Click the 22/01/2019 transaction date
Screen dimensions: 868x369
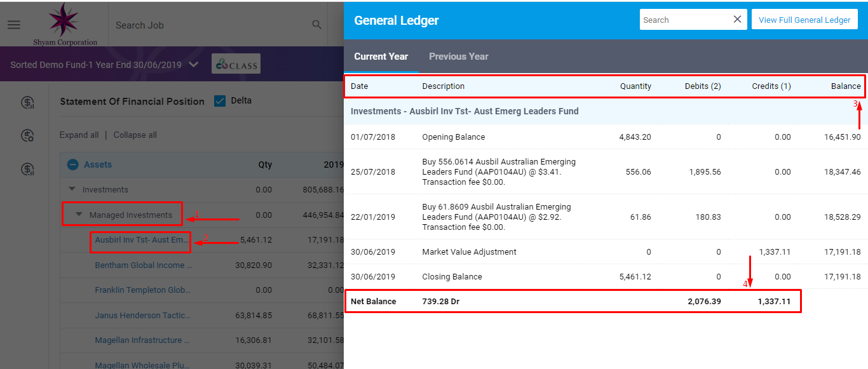coord(373,217)
